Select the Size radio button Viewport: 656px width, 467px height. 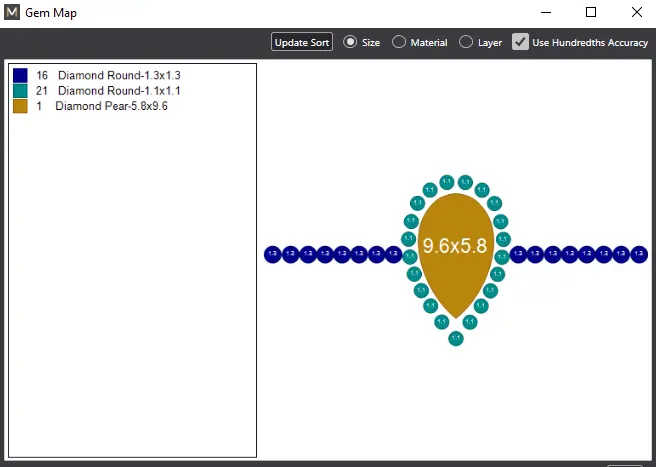(350, 42)
